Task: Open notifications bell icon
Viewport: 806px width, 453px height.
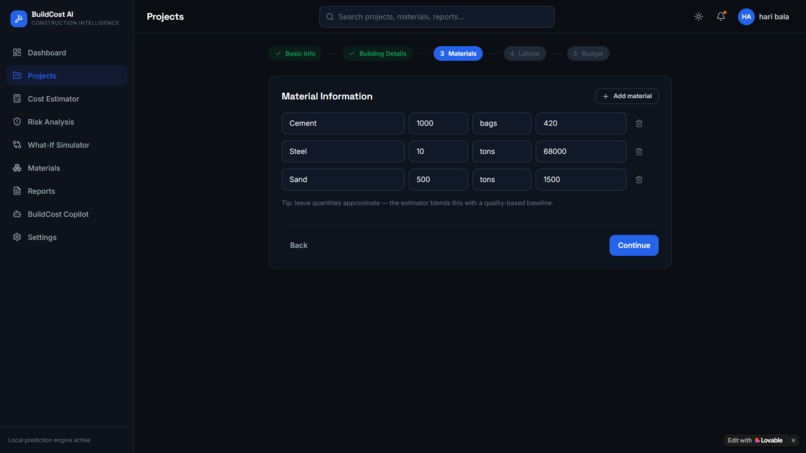Action: click(x=721, y=16)
